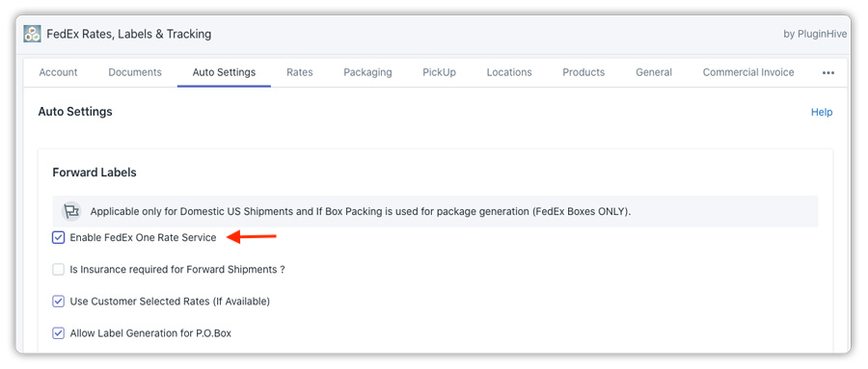Image resolution: width=868 pixels, height=369 pixels.
Task: Check Is Insurance required for Forward Shipments
Action: 58,270
